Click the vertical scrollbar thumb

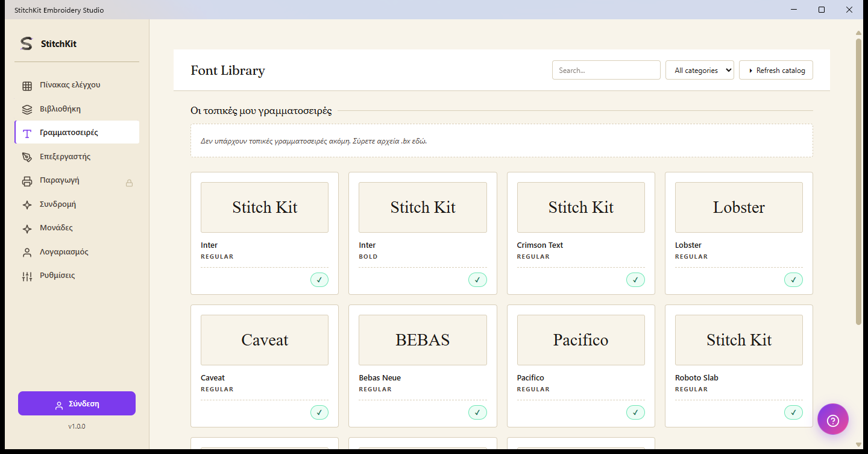pyautogui.click(x=858, y=181)
